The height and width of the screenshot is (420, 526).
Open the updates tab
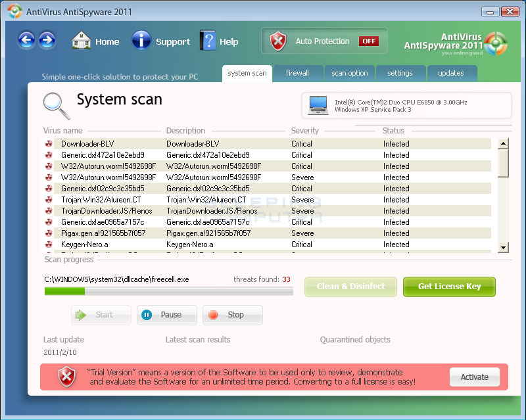click(x=452, y=74)
